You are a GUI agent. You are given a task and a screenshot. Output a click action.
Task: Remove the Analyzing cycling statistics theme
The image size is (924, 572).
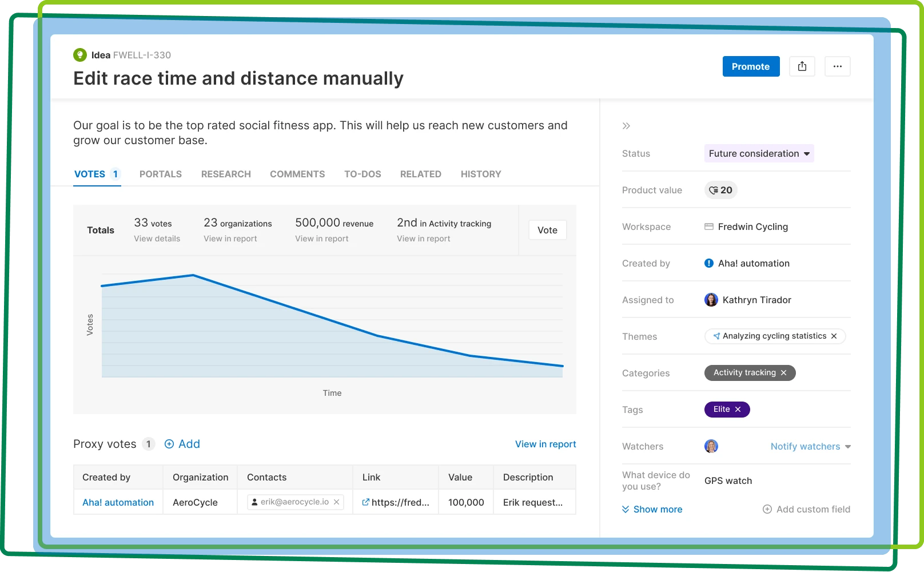tap(834, 336)
